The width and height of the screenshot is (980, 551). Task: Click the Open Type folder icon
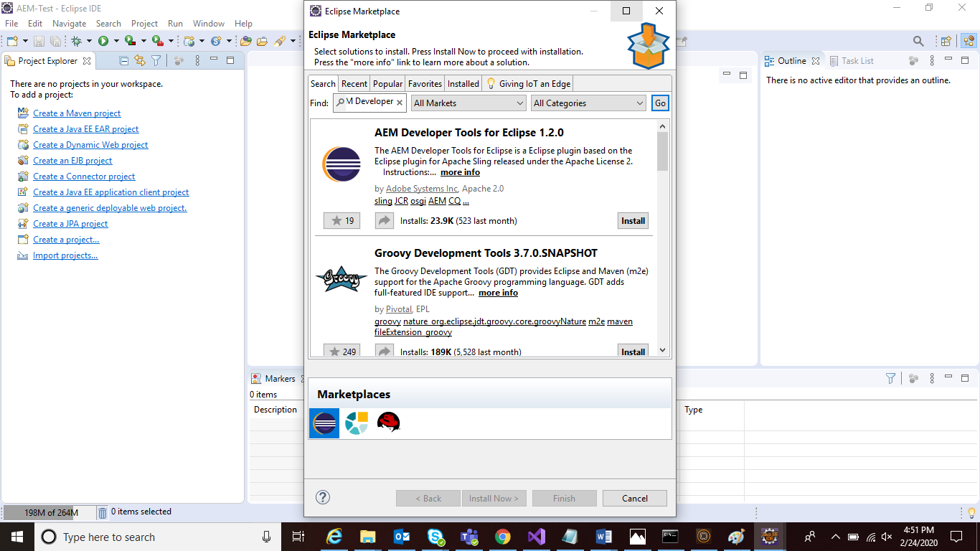click(x=246, y=41)
